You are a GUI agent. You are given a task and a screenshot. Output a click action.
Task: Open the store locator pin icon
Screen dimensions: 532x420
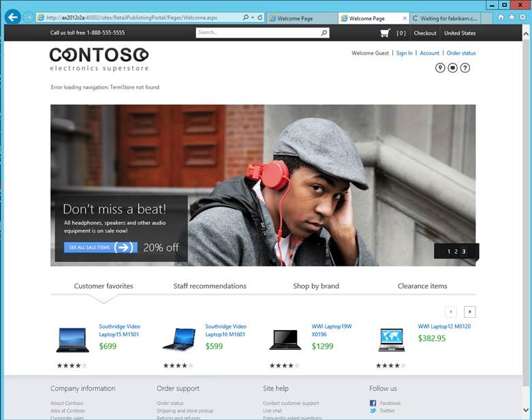(x=440, y=67)
